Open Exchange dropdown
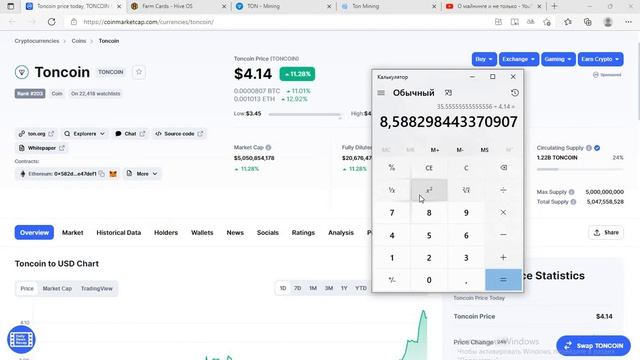640x360 pixels. click(x=519, y=59)
